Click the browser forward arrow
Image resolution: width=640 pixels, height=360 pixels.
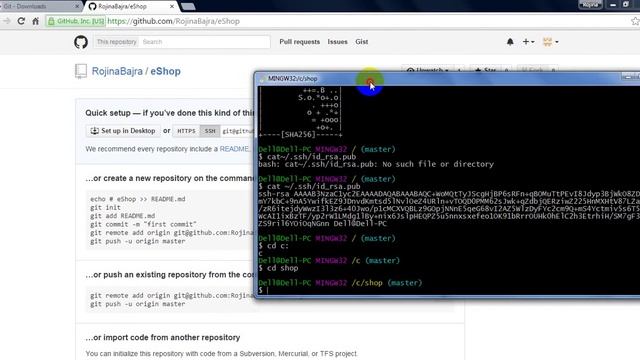coord(7,21)
